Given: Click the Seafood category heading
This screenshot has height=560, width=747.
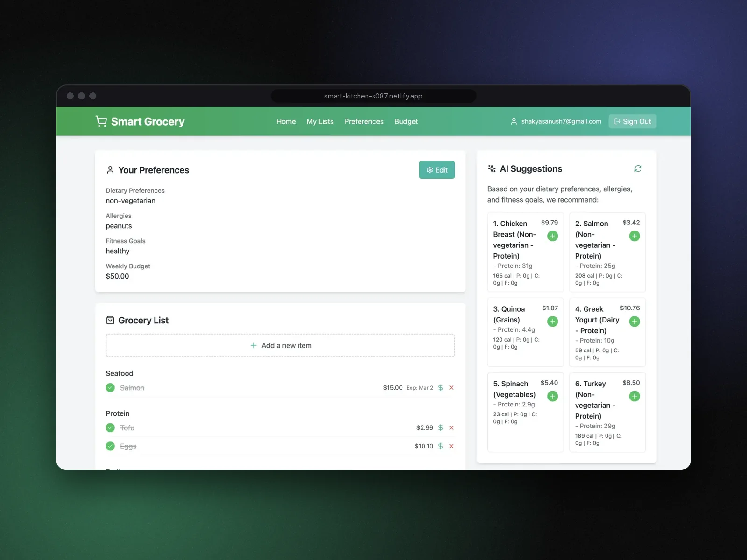Looking at the screenshot, I should [120, 373].
